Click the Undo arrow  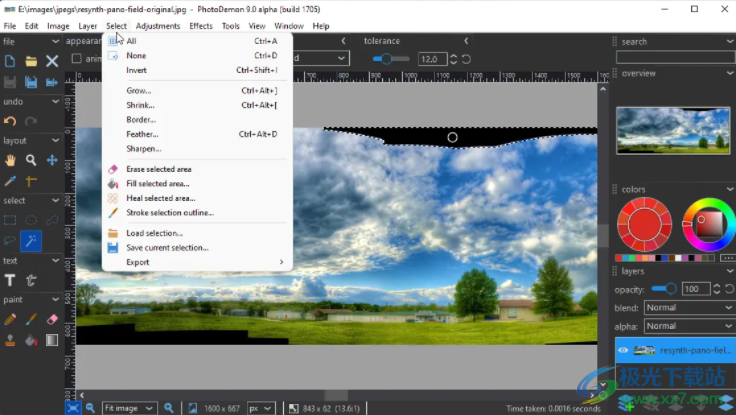tap(10, 121)
